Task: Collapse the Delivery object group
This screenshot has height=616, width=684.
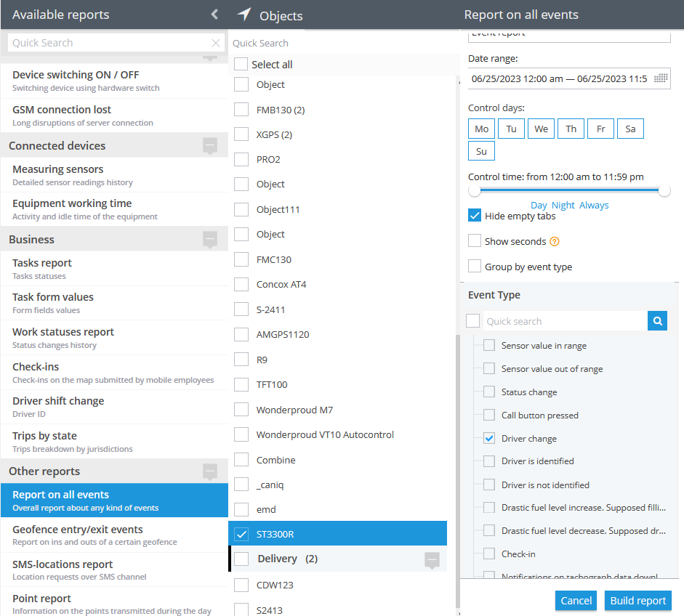Action: click(x=432, y=560)
